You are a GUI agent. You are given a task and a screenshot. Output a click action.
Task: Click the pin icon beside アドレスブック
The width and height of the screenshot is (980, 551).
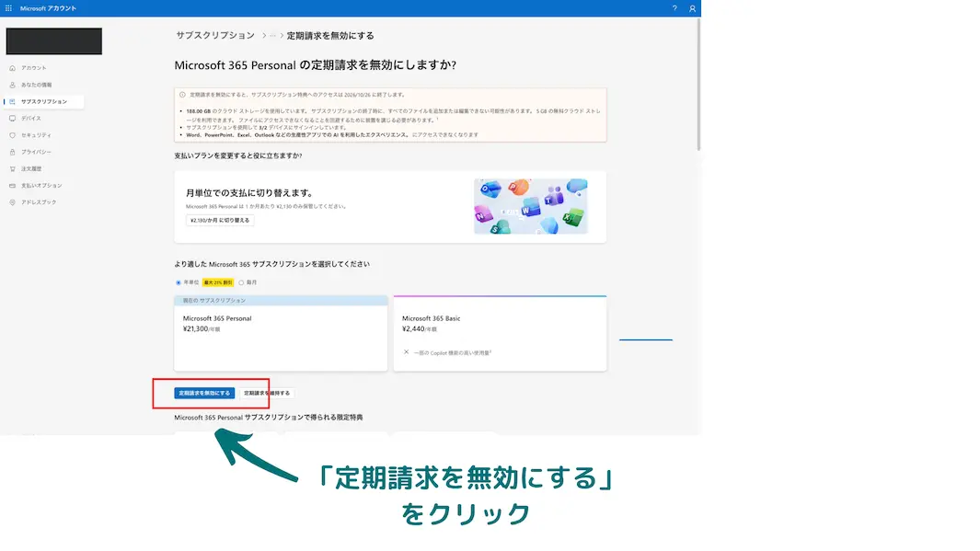(12, 202)
